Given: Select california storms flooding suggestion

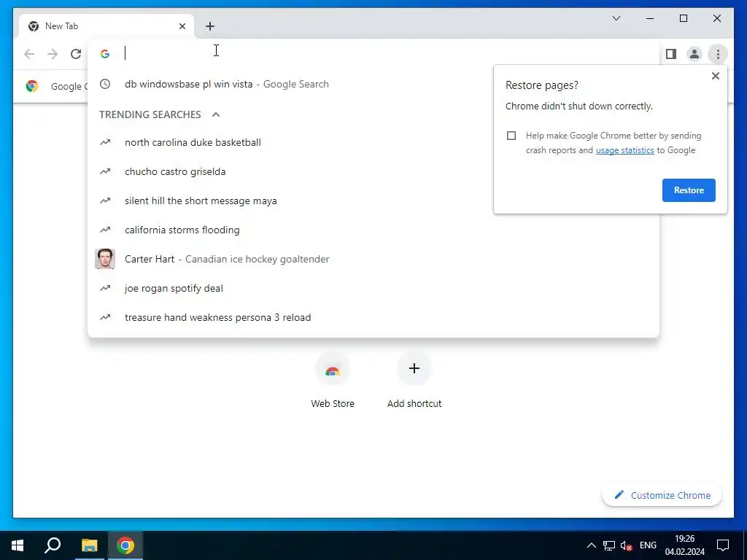Looking at the screenshot, I should 373,230.
